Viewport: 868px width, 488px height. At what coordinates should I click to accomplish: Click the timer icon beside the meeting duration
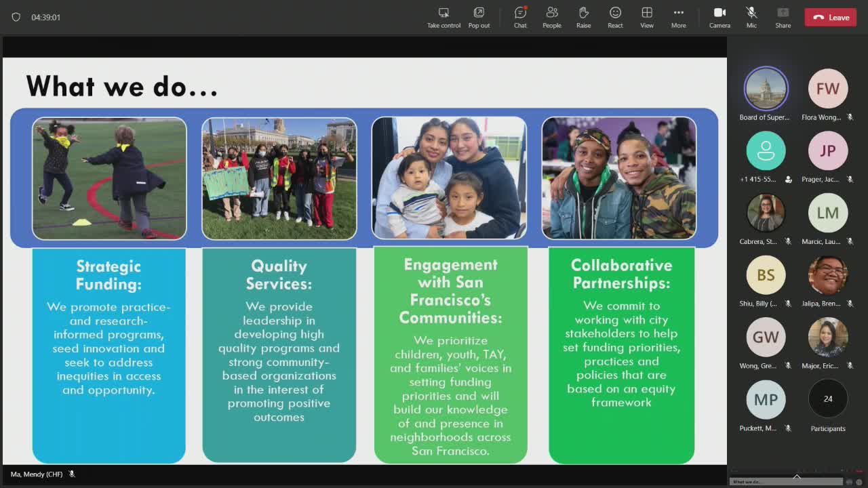click(16, 18)
